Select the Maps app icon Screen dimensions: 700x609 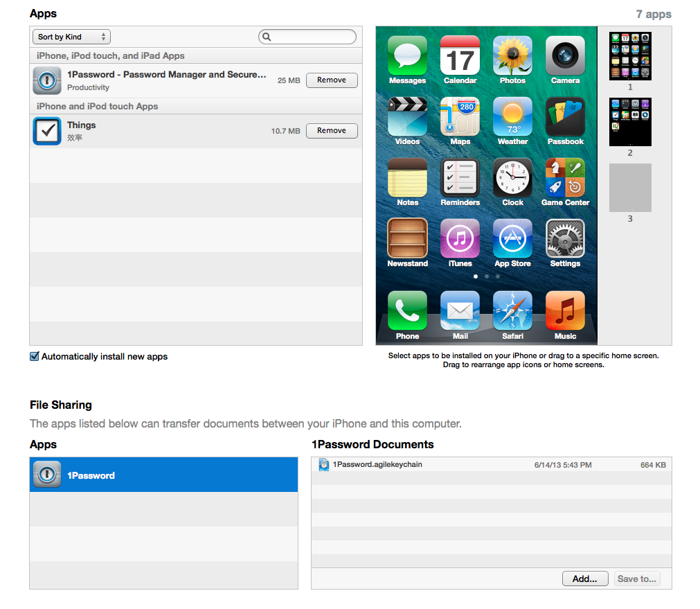coord(460,116)
